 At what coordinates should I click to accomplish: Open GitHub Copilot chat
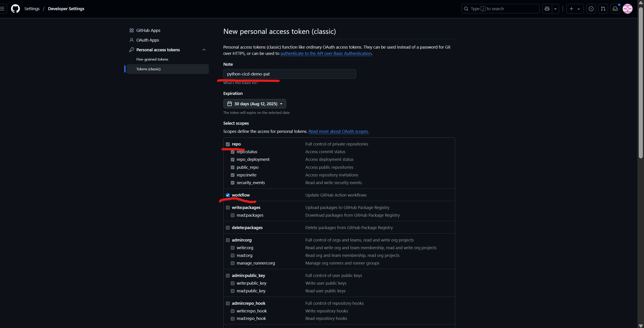pyautogui.click(x=547, y=9)
